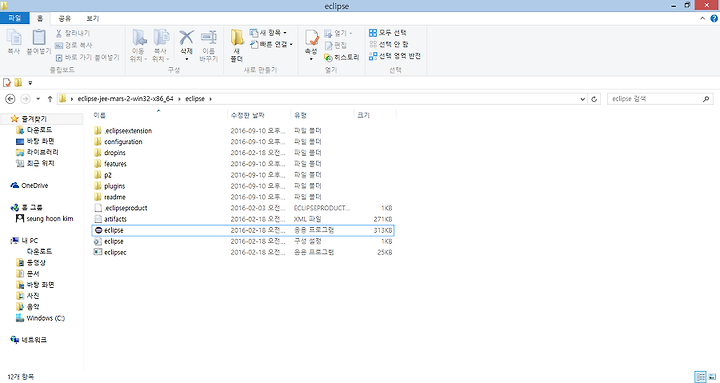Open OneDrive in the navigation pane

pos(34,186)
